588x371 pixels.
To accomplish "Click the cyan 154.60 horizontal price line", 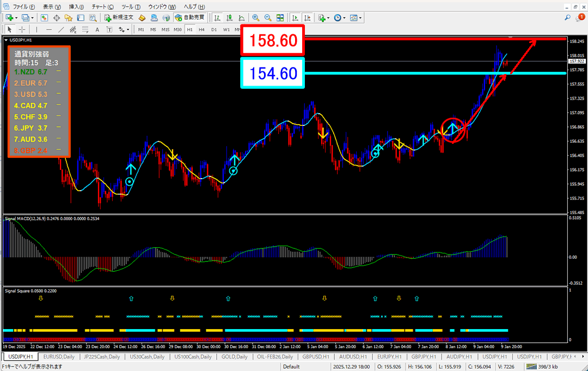I will [436, 73].
